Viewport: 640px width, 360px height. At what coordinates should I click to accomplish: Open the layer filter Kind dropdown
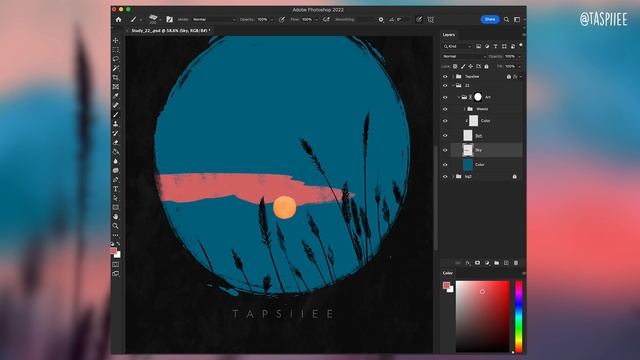click(458, 46)
